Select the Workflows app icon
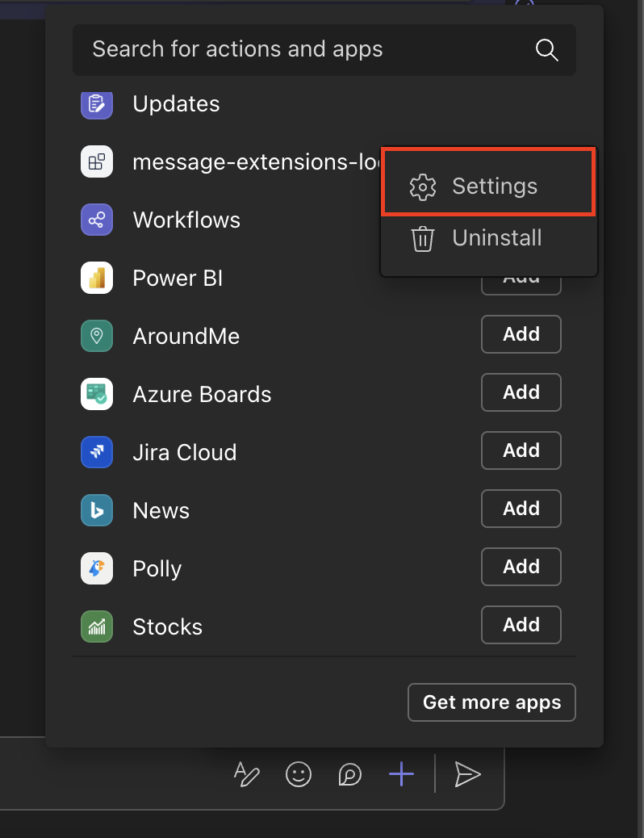This screenshot has height=838, width=644. [97, 220]
